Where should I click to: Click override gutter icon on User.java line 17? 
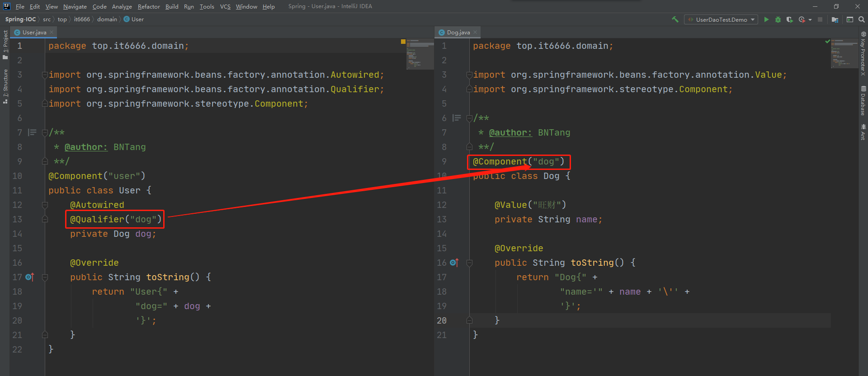[x=30, y=277]
